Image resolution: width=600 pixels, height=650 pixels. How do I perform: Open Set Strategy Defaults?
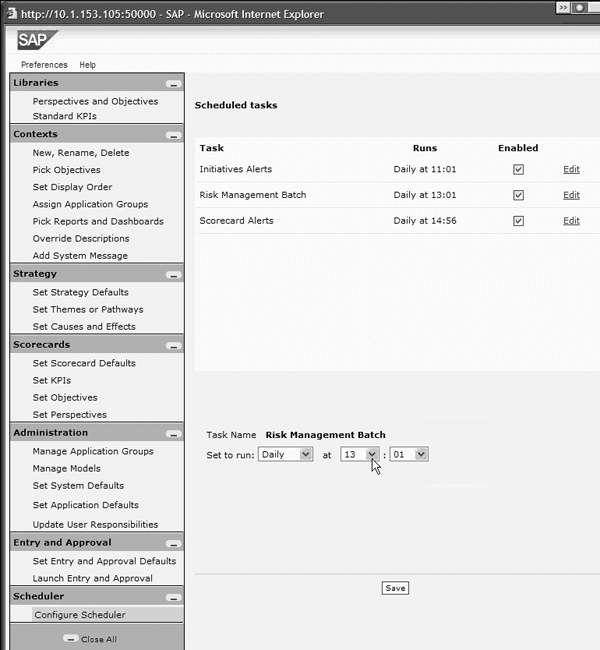point(80,292)
